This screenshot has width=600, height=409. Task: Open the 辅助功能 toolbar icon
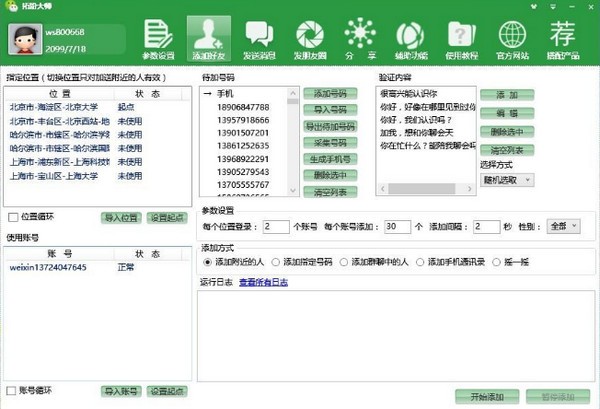click(411, 39)
